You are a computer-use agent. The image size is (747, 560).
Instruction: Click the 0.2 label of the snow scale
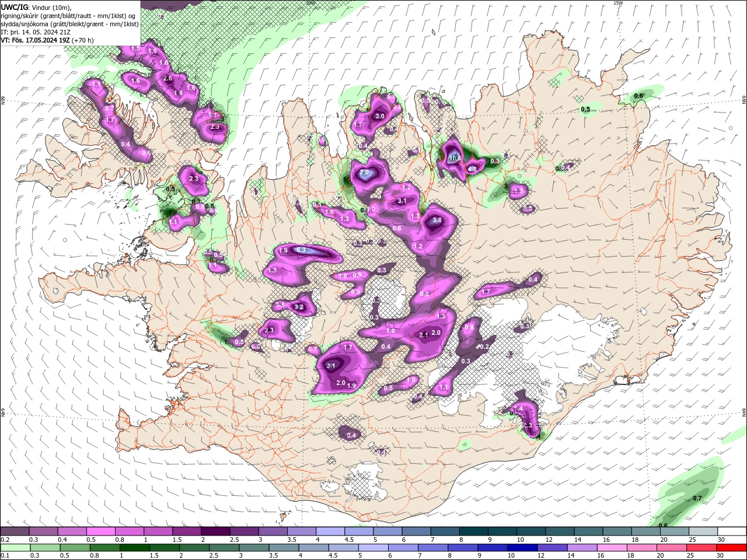click(5, 540)
